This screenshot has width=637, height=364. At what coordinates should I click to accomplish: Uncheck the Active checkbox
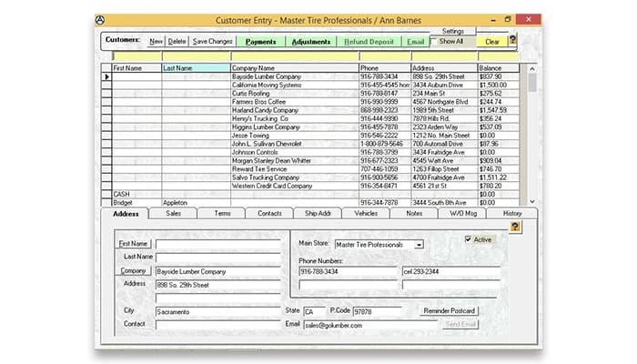(x=468, y=239)
